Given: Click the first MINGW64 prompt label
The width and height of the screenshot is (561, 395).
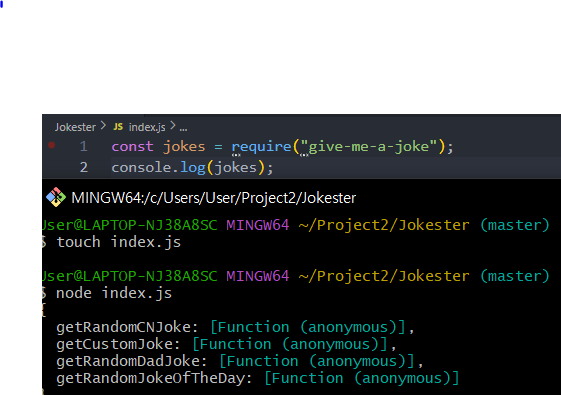Looking at the screenshot, I should tap(258, 225).
